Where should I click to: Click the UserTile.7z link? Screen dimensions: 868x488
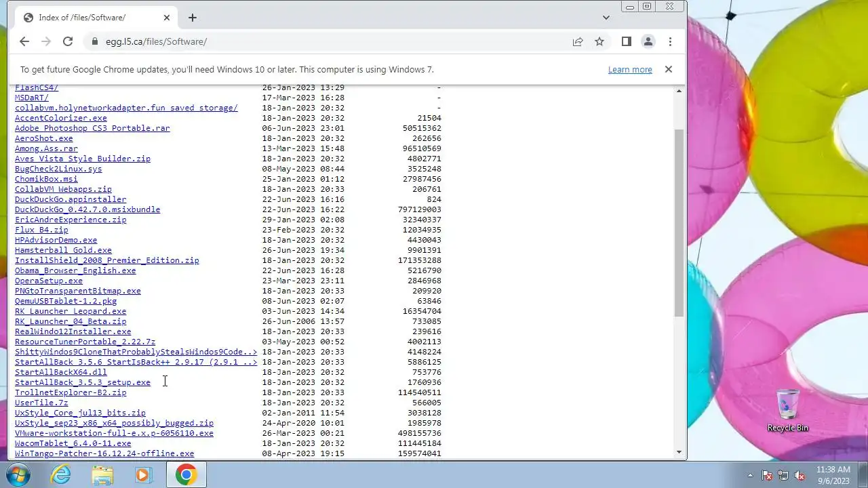(41, 403)
